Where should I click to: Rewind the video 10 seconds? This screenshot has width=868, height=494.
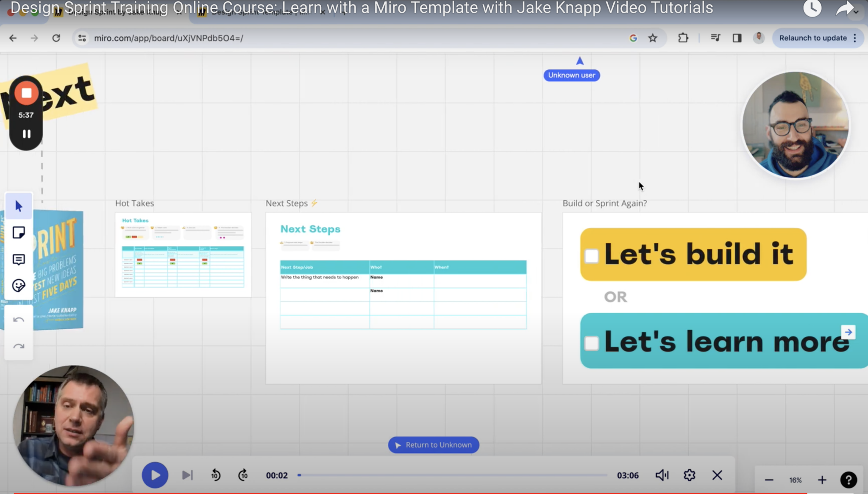tap(215, 475)
